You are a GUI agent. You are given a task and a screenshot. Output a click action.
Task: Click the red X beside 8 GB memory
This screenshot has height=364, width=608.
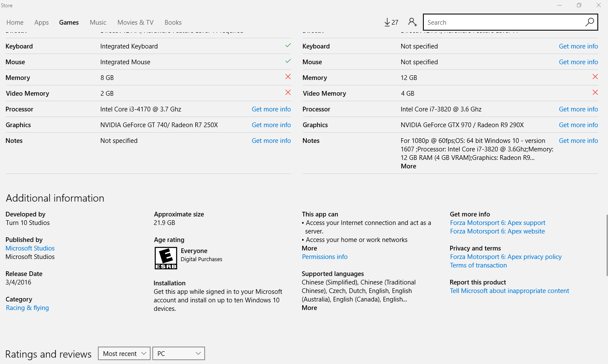288,77
